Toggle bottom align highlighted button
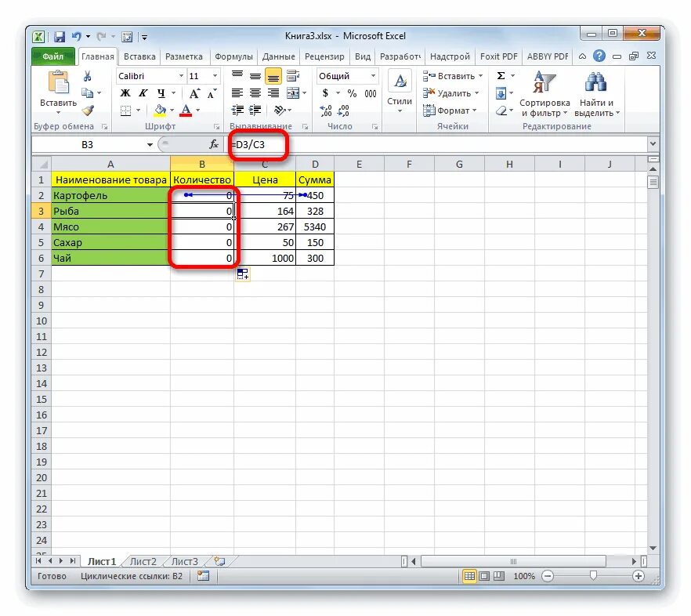 (273, 76)
